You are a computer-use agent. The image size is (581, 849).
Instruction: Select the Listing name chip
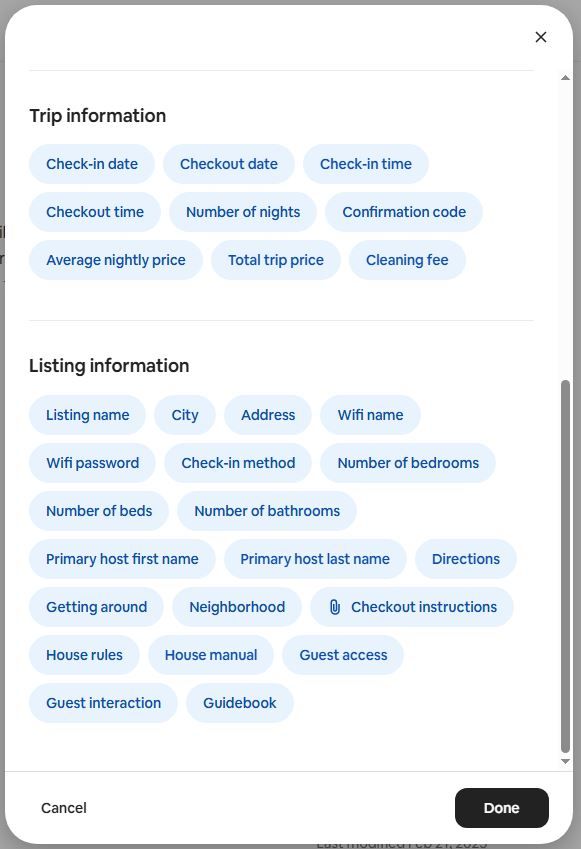pos(88,415)
